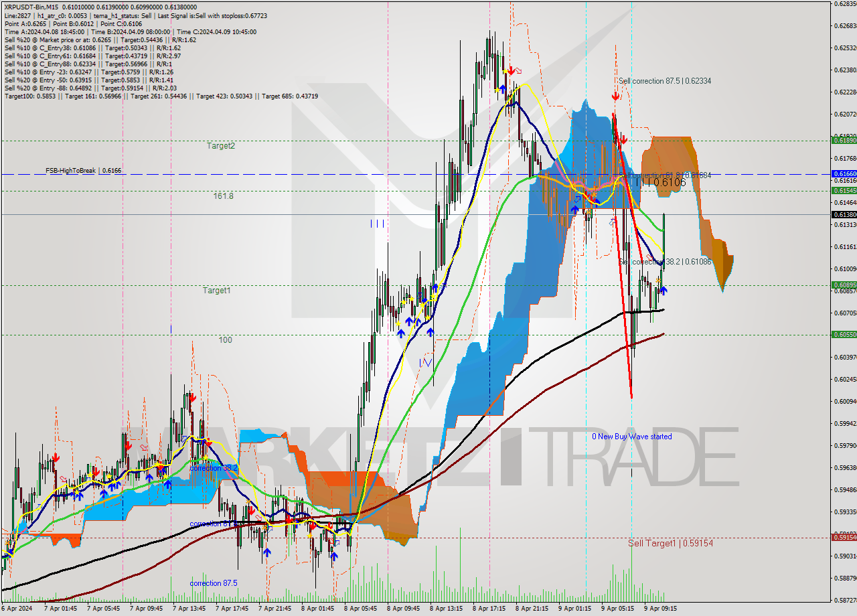Click the 0.61009 price axis value
This screenshot has height=616, width=857.
(x=844, y=269)
